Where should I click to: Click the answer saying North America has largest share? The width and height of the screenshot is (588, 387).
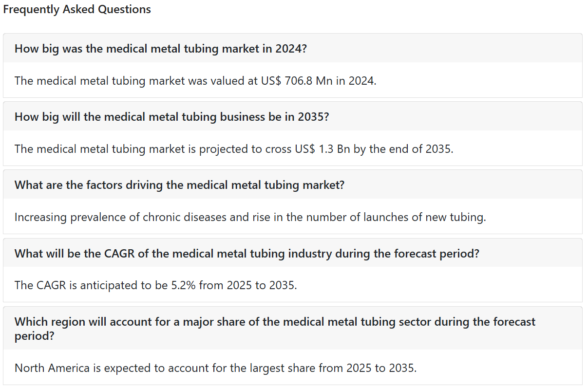(215, 368)
